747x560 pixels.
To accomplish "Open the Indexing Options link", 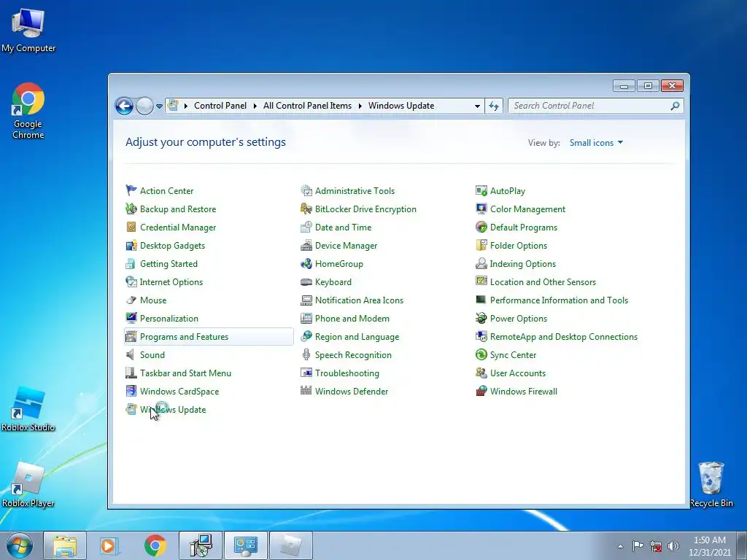I will pos(522,264).
